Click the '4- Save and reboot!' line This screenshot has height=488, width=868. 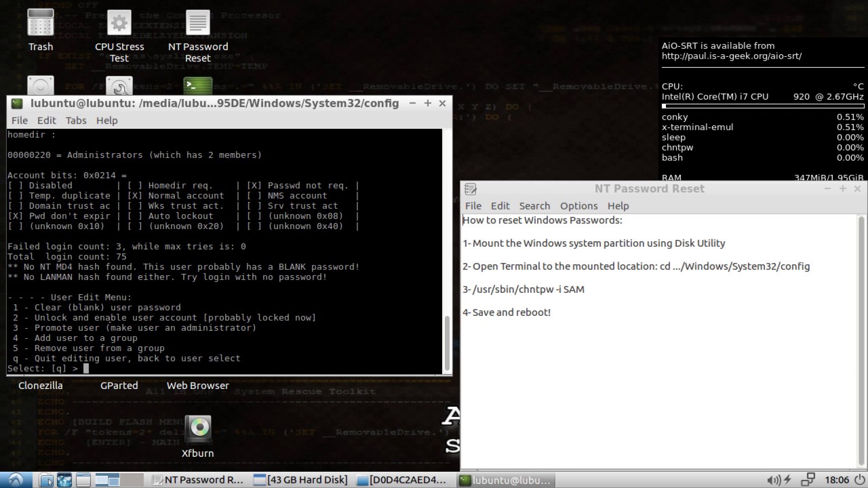(507, 312)
